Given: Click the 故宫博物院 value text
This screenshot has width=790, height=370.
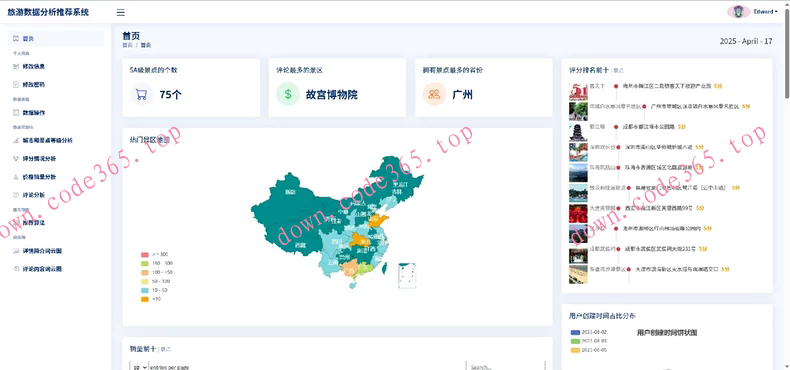Looking at the screenshot, I should pyautogui.click(x=332, y=94).
